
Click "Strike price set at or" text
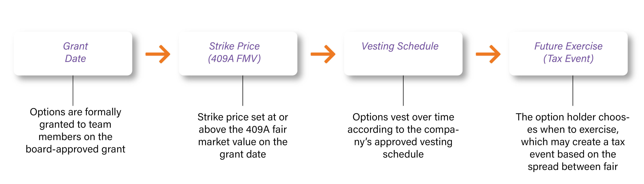tap(243, 117)
